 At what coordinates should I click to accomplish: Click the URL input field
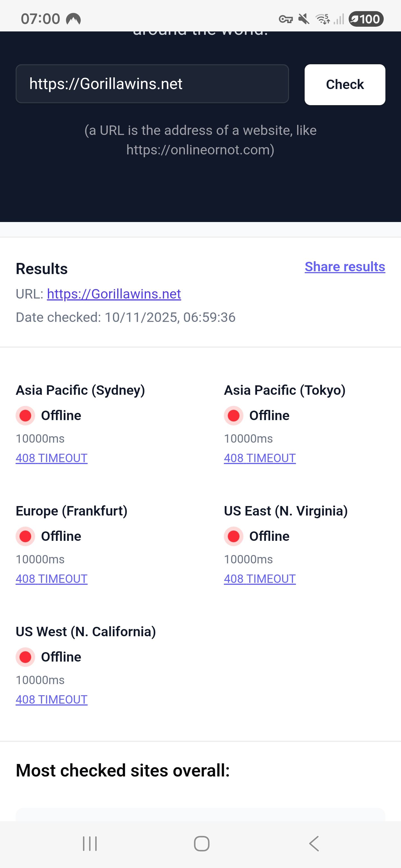152,83
